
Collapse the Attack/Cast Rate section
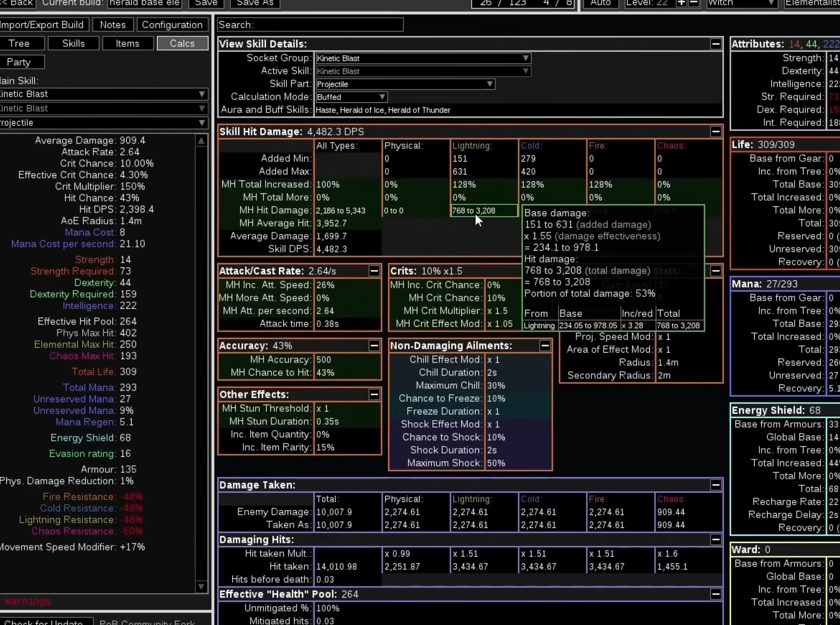click(x=374, y=271)
